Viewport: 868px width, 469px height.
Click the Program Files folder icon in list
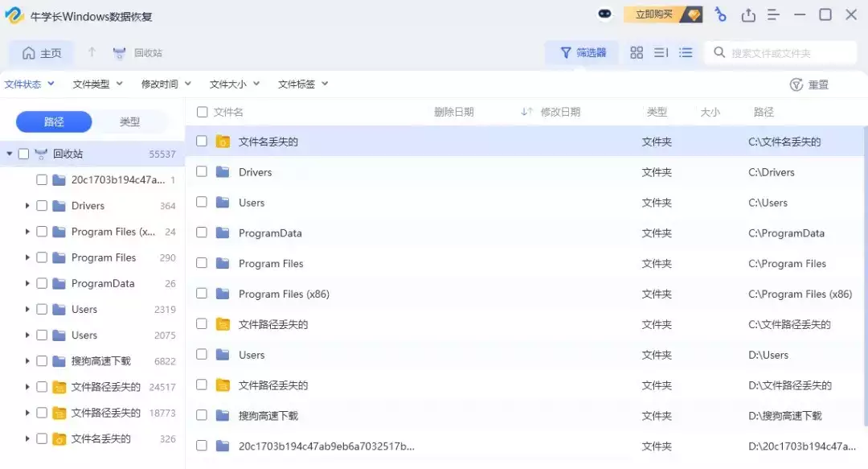tap(223, 263)
